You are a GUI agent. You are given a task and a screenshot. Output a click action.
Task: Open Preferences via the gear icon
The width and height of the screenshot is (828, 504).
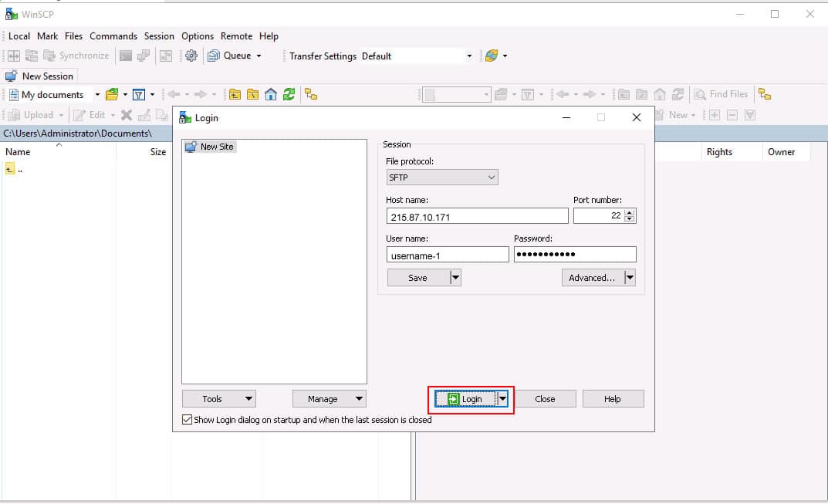pyautogui.click(x=191, y=56)
